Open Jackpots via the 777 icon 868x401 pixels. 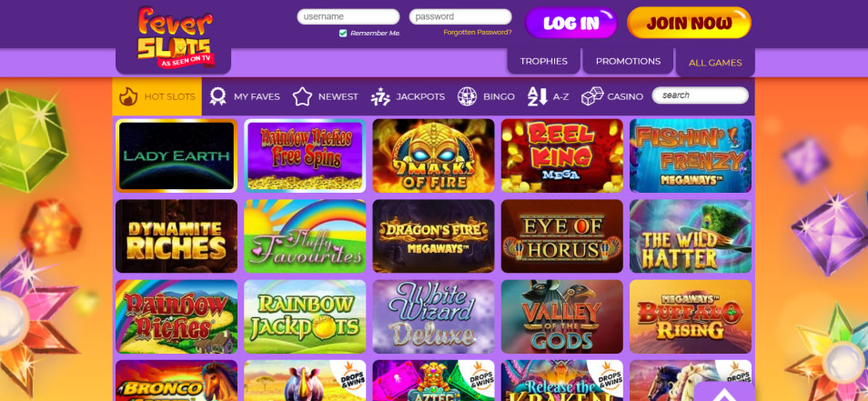point(380,96)
